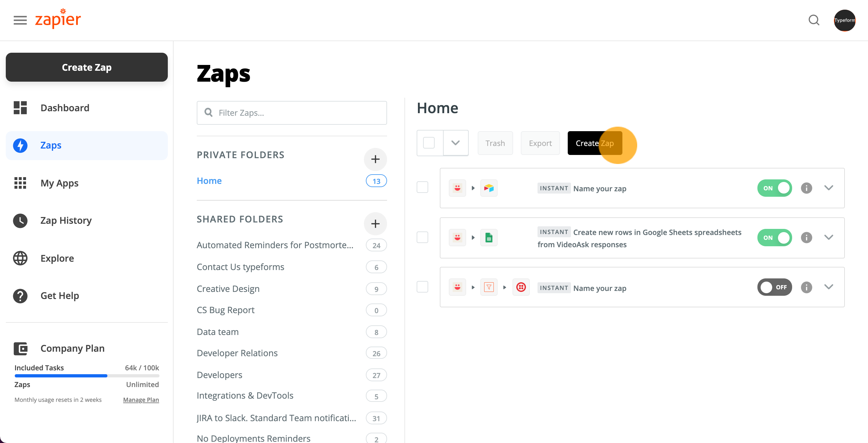The width and height of the screenshot is (868, 443).
Task: Click the Filter step icon in third zap
Action: point(489,287)
